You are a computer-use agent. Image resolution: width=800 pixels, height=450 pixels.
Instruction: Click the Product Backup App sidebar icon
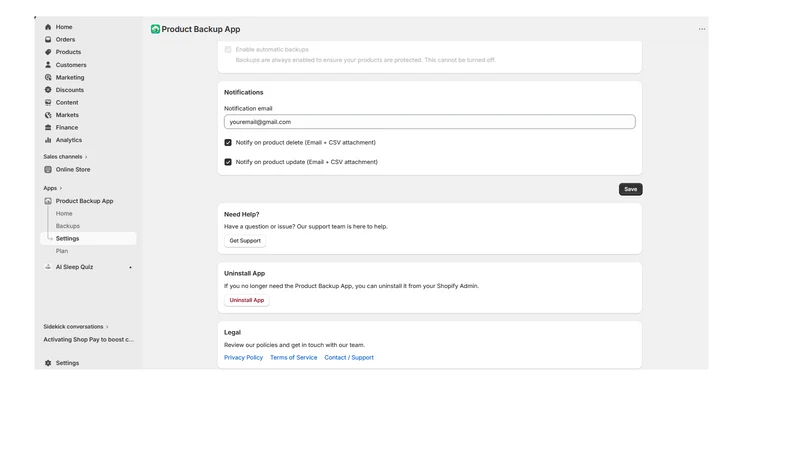tap(48, 201)
